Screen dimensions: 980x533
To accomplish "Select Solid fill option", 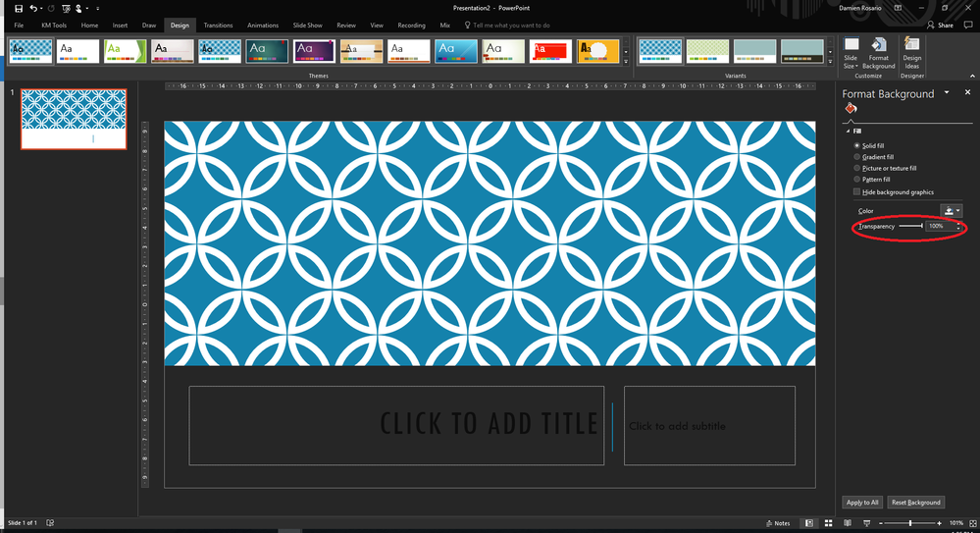I will coord(869,145).
